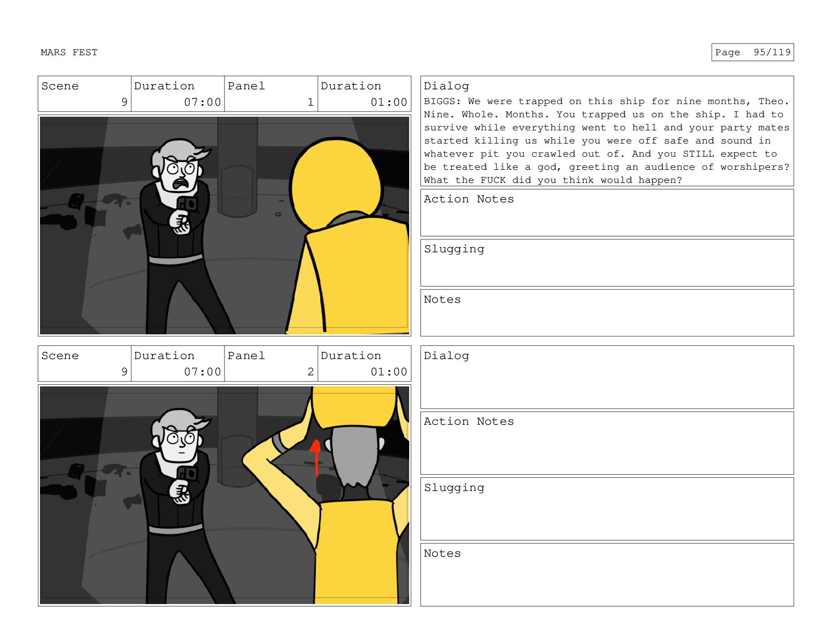This screenshot has width=832, height=644.
Task: Click the Panel 1 Action Notes box
Action: click(607, 213)
